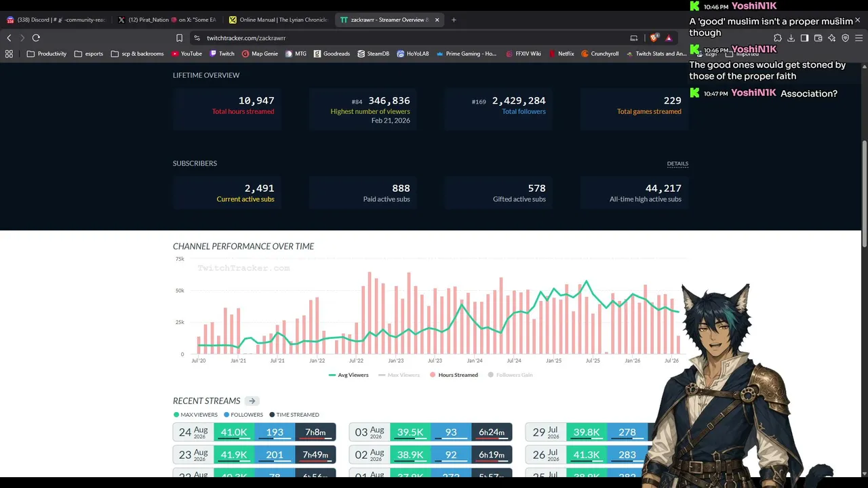This screenshot has height=488, width=868.
Task: Open the extensions puzzle icon
Action: coord(778,38)
